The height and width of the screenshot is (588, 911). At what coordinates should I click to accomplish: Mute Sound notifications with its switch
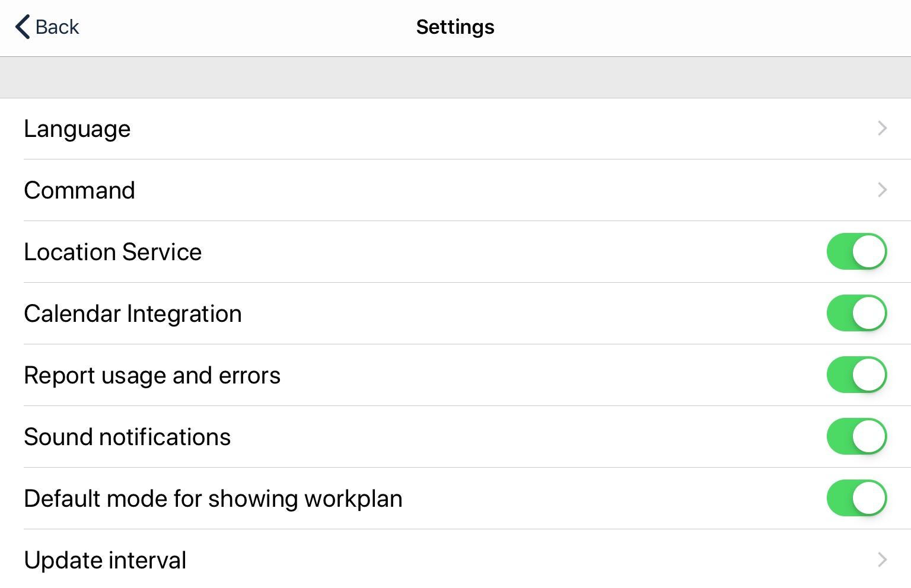click(x=856, y=436)
